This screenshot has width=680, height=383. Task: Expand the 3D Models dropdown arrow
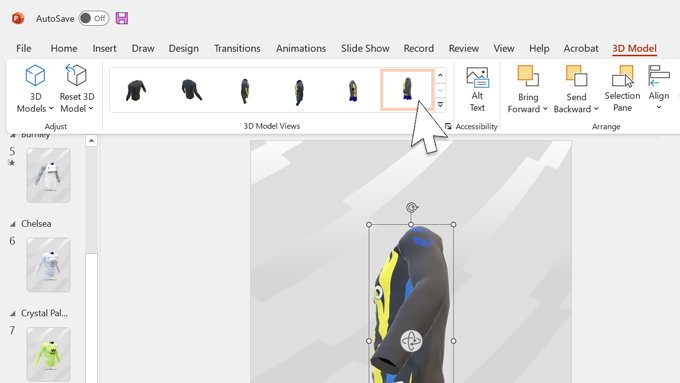[51, 108]
